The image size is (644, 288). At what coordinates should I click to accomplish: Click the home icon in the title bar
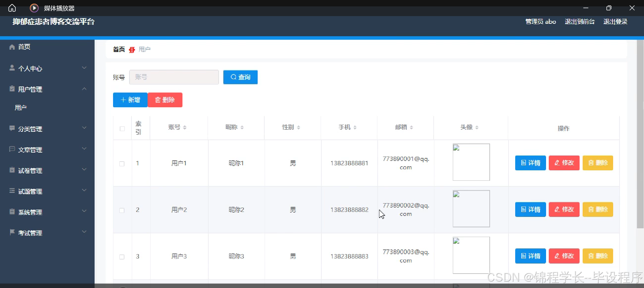click(x=12, y=8)
